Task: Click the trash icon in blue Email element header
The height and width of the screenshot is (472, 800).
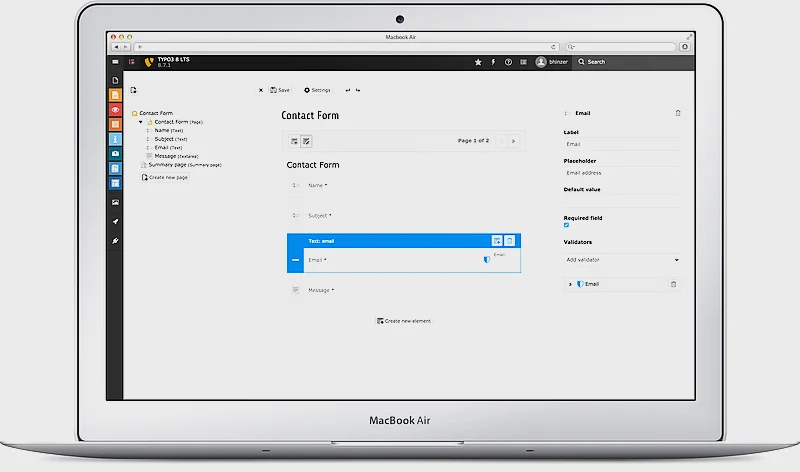Action: tap(510, 241)
